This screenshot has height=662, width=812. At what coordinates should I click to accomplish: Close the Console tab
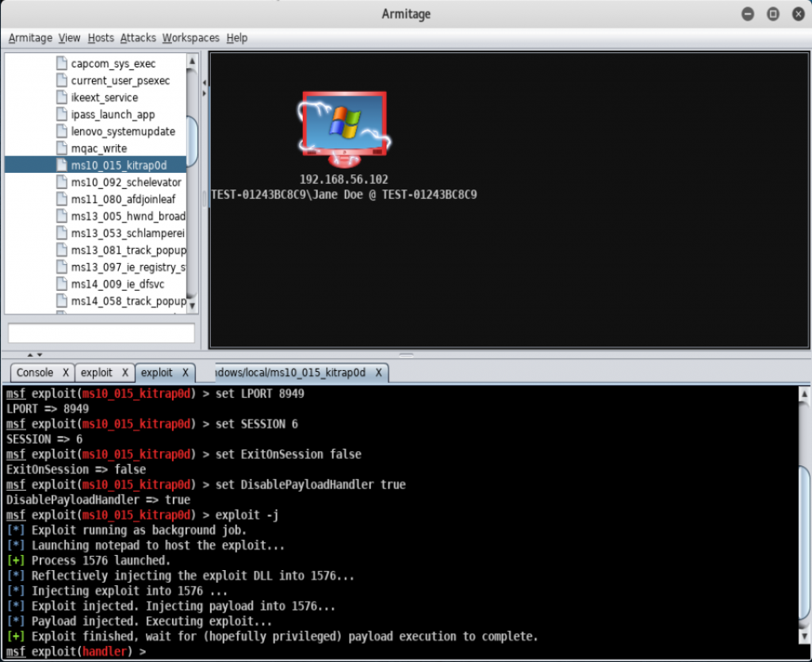pyautogui.click(x=66, y=373)
